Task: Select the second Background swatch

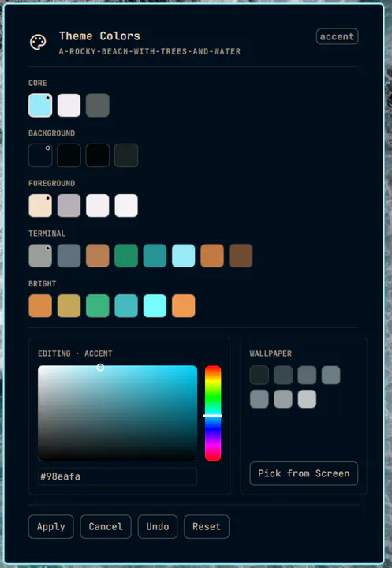Action: pyautogui.click(x=69, y=155)
